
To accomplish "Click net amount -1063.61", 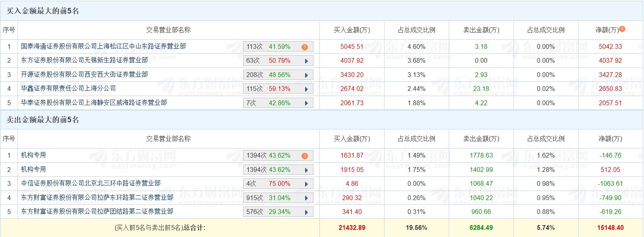I will point(610,183).
